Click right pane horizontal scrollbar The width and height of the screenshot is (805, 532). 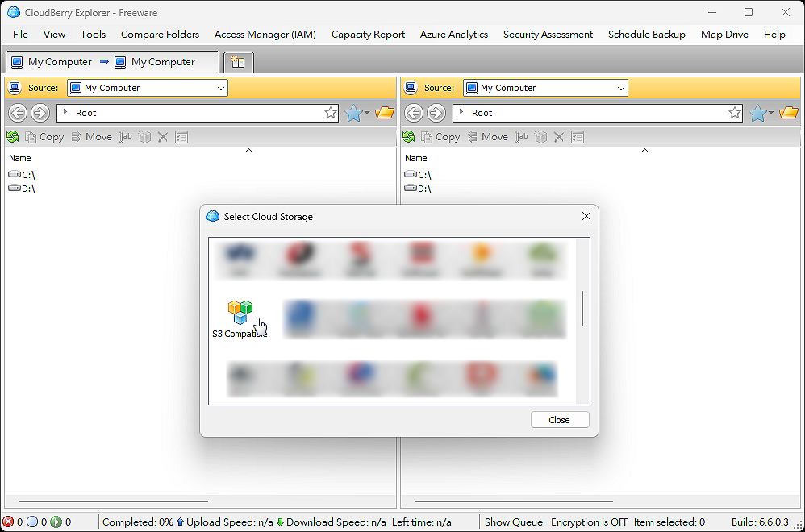513,501
